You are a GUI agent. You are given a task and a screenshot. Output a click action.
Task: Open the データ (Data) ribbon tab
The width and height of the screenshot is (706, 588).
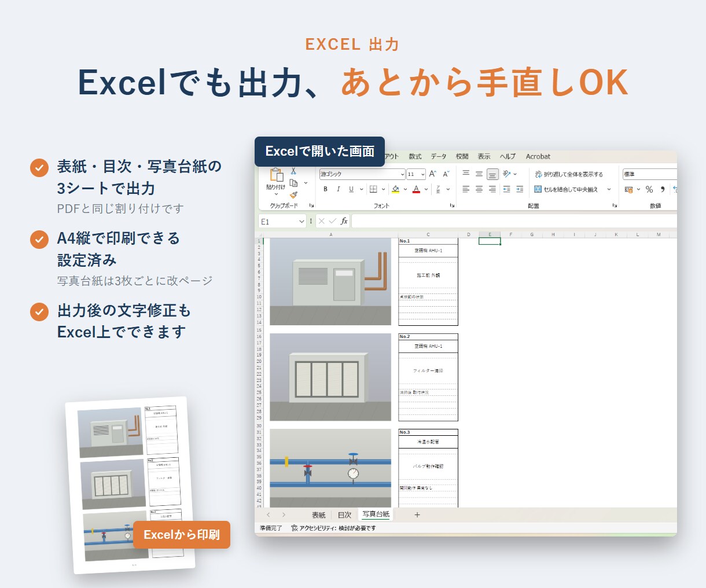(x=439, y=156)
